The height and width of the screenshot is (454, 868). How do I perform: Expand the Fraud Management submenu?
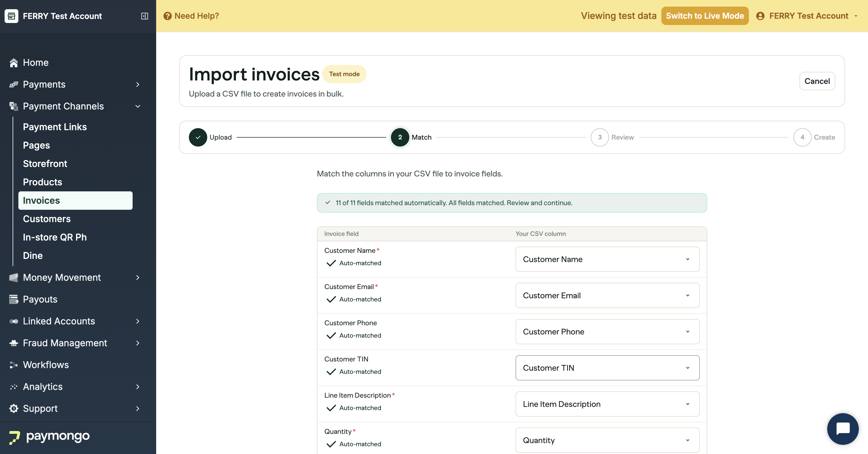137,343
